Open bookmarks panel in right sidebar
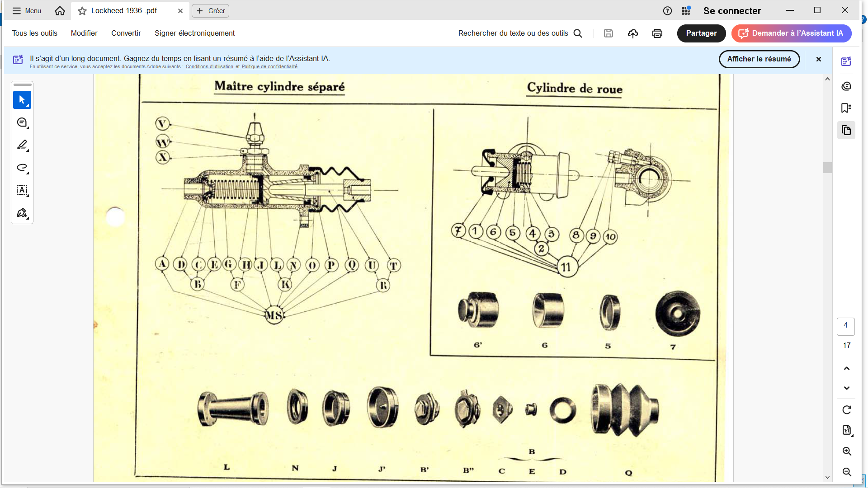Image resolution: width=868 pixels, height=488 pixels. point(846,108)
